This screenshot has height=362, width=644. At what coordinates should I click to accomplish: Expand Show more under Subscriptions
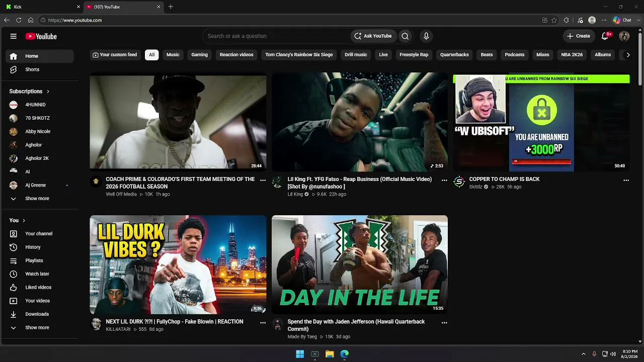point(39,199)
